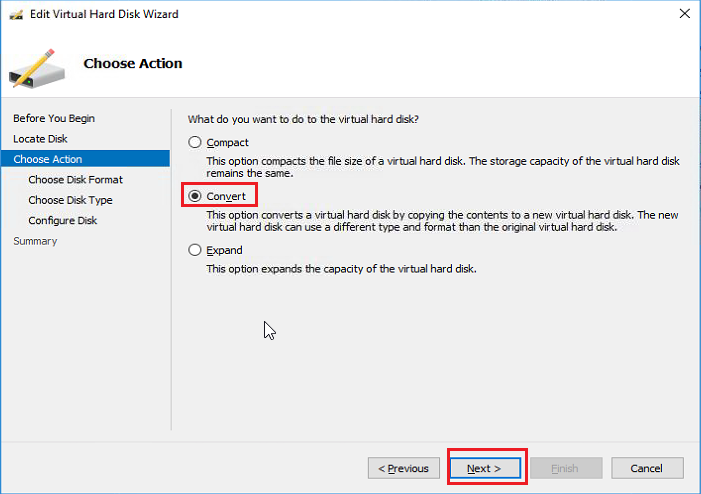Viewport: 701px width, 494px height.
Task: Jump to Choose Disk Format step
Action: click(x=76, y=179)
